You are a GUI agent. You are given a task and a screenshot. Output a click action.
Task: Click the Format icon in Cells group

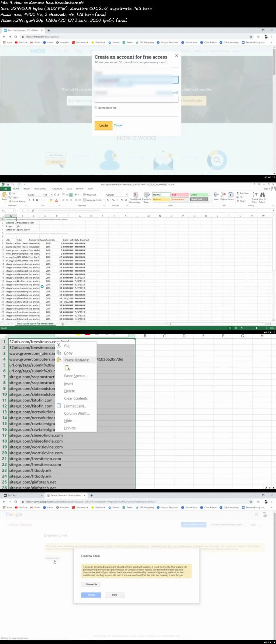[231, 196]
